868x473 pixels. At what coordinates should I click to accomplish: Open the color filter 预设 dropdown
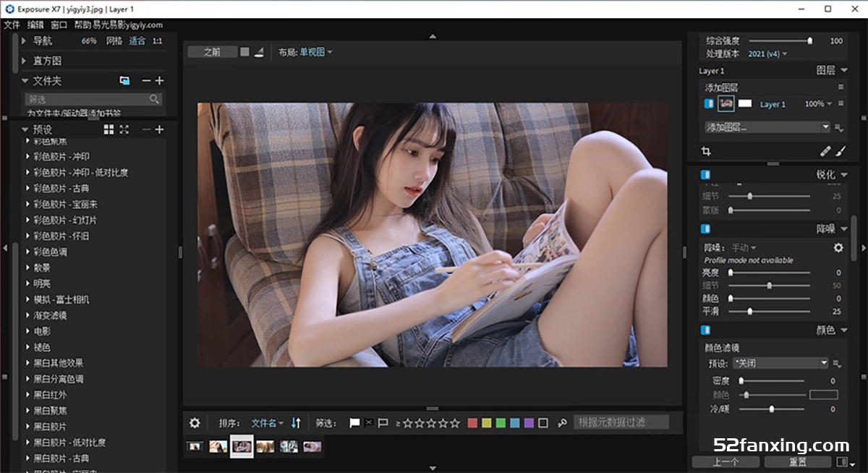pyautogui.click(x=780, y=363)
